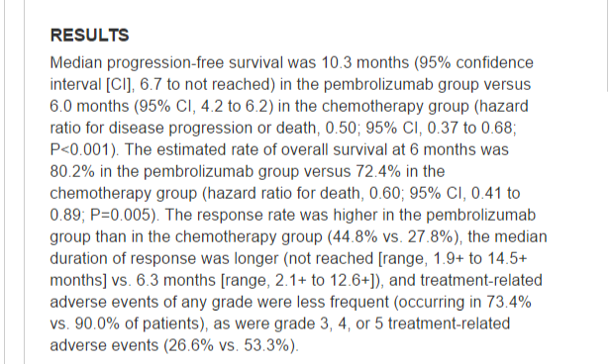
Task: Click the text "0.37 to 0.68"
Action: pos(470,129)
